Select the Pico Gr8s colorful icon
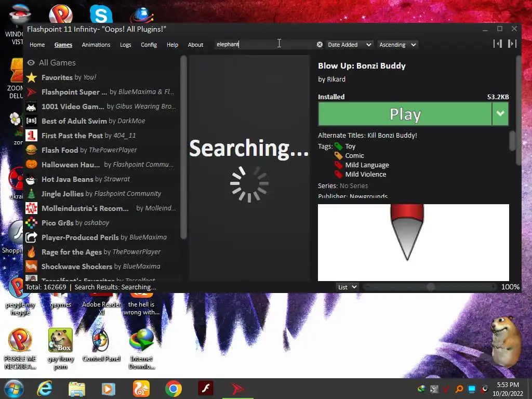532x399 pixels. tap(32, 222)
